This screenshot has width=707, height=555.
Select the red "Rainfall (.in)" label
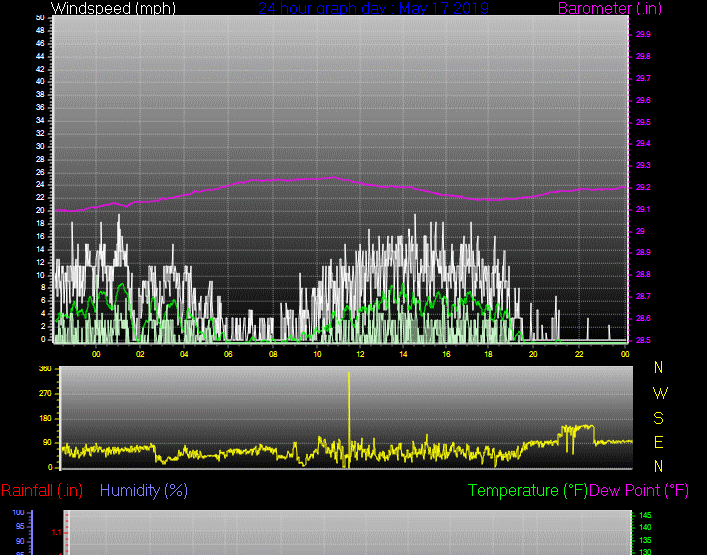pos(42,490)
